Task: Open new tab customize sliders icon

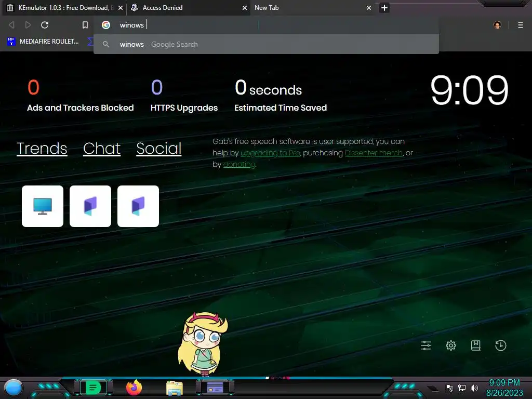Action: 426,345
